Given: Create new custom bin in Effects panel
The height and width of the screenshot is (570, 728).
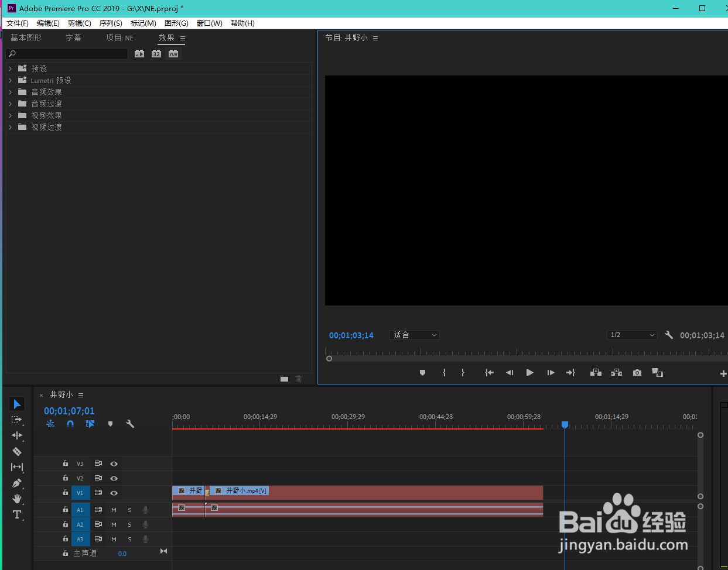Looking at the screenshot, I should (x=284, y=379).
